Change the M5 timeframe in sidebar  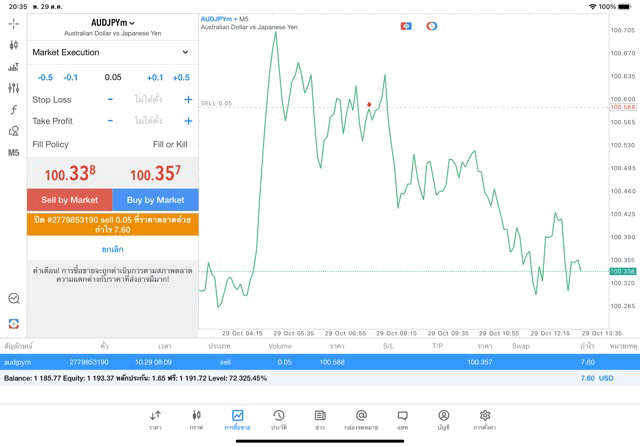pos(13,153)
